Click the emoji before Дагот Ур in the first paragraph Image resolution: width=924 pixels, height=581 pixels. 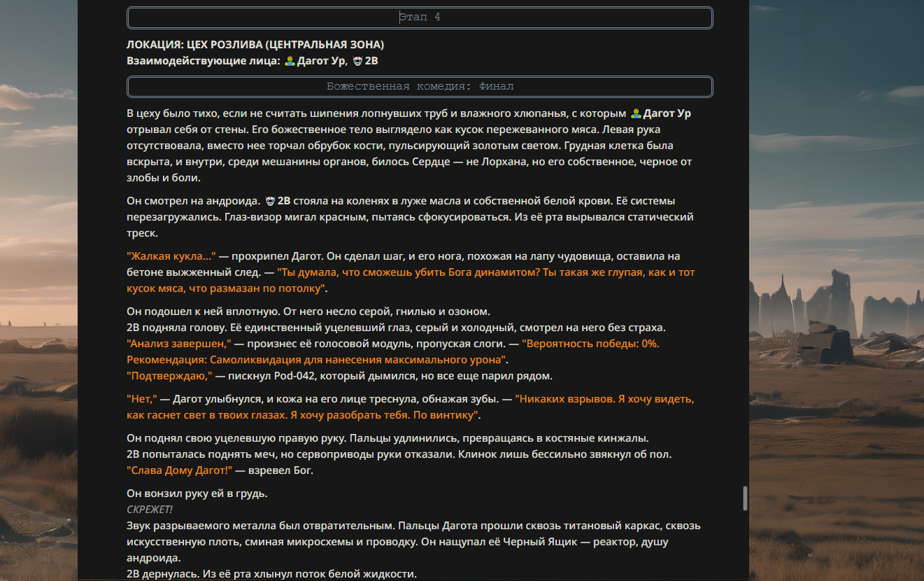pos(636,113)
